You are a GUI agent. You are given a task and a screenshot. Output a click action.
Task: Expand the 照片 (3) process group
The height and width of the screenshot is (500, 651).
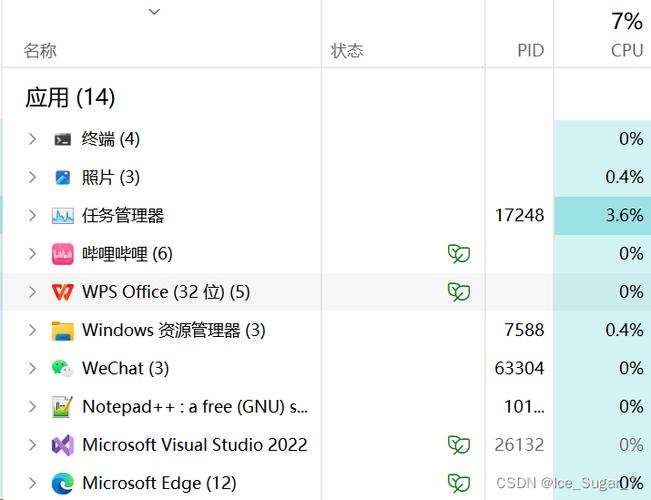pyautogui.click(x=32, y=177)
